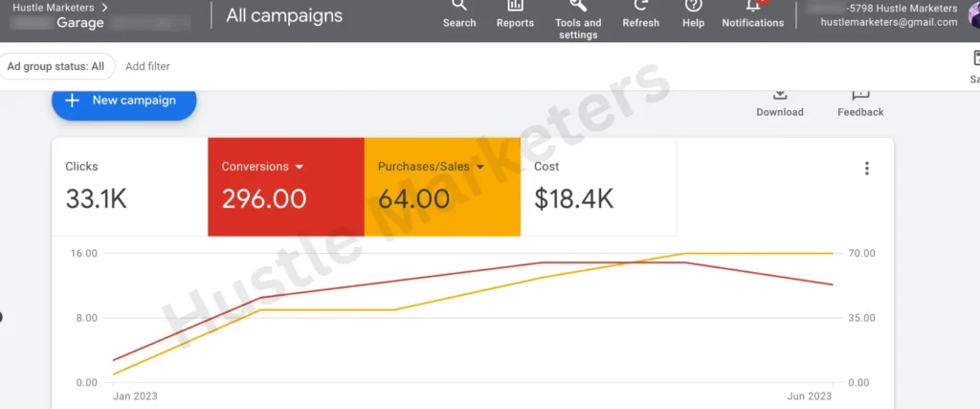Select the Cost metric card
Image resolution: width=980 pixels, height=409 pixels.
pos(598,187)
